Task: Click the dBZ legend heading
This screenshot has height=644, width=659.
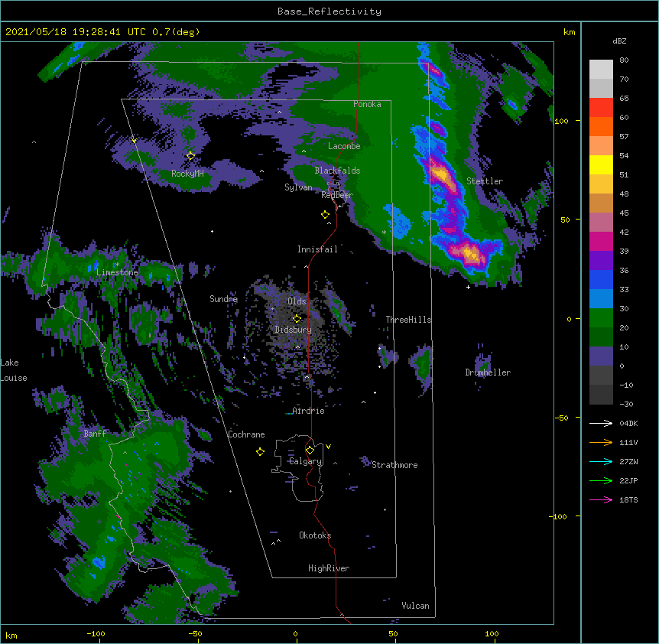Action: point(619,41)
